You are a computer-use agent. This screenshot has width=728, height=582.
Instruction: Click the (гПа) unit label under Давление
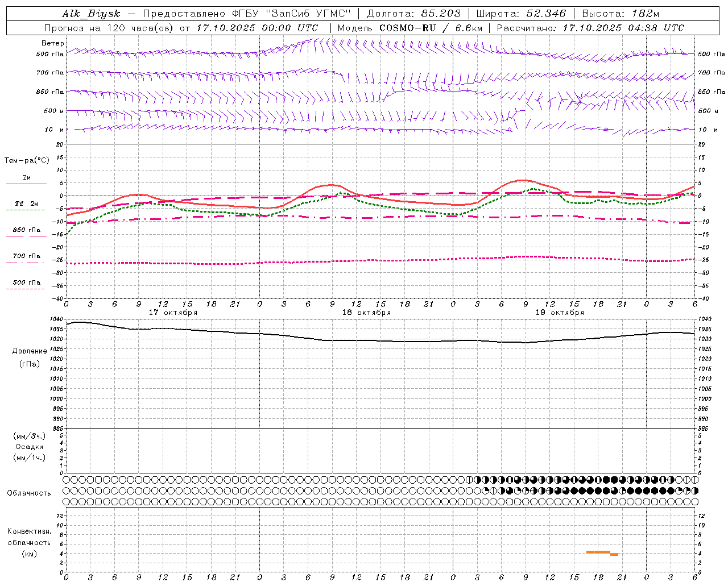(30, 364)
